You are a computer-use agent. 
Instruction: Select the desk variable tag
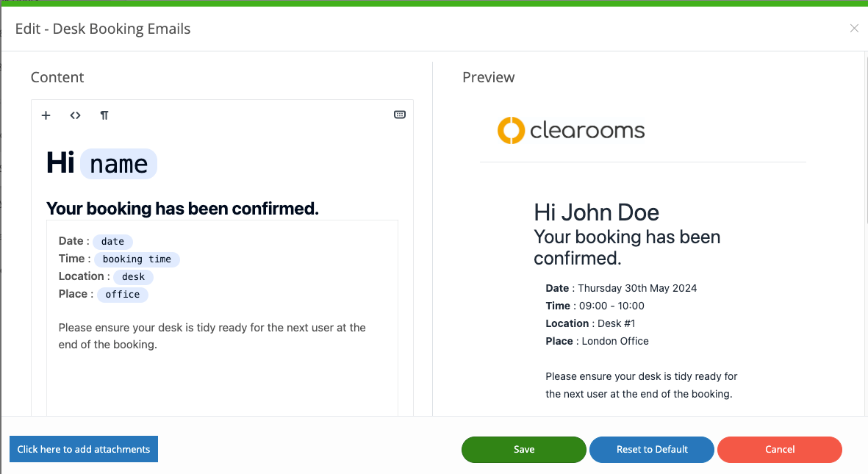coord(134,277)
